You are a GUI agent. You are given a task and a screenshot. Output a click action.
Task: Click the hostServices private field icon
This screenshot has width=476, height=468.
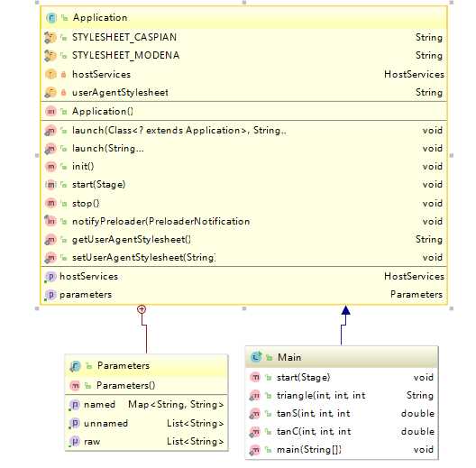(50, 75)
